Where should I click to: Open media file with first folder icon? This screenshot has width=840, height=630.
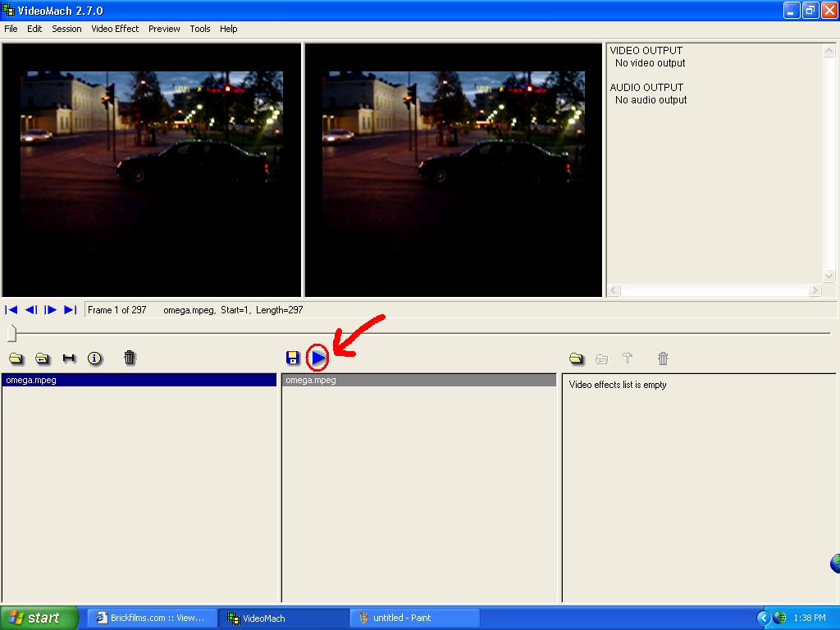point(16,358)
